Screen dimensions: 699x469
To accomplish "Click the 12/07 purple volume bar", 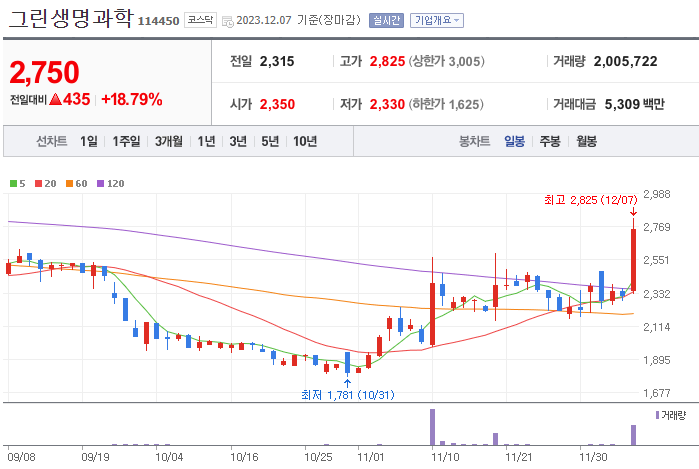I will [x=633, y=435].
